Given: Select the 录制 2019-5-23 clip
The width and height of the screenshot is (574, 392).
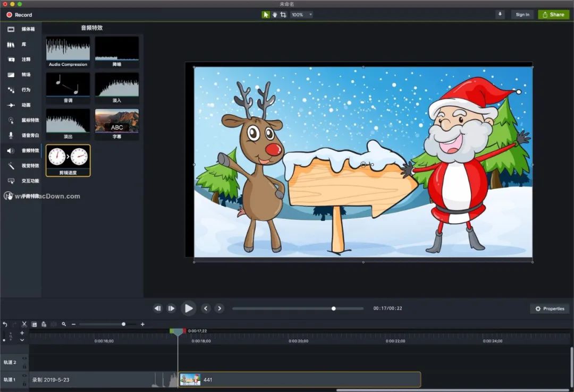Looking at the screenshot, I should point(104,380).
